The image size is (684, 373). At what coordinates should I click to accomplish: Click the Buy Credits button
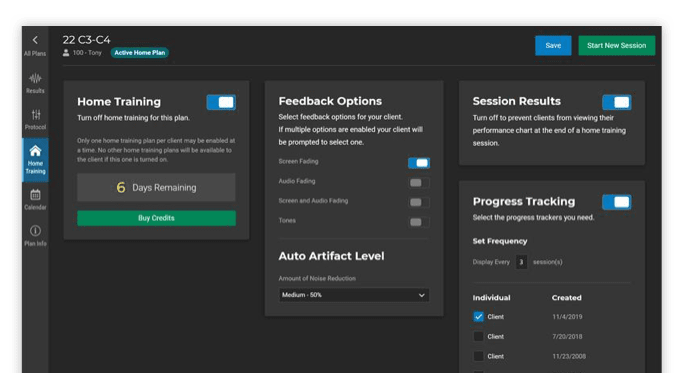157,218
